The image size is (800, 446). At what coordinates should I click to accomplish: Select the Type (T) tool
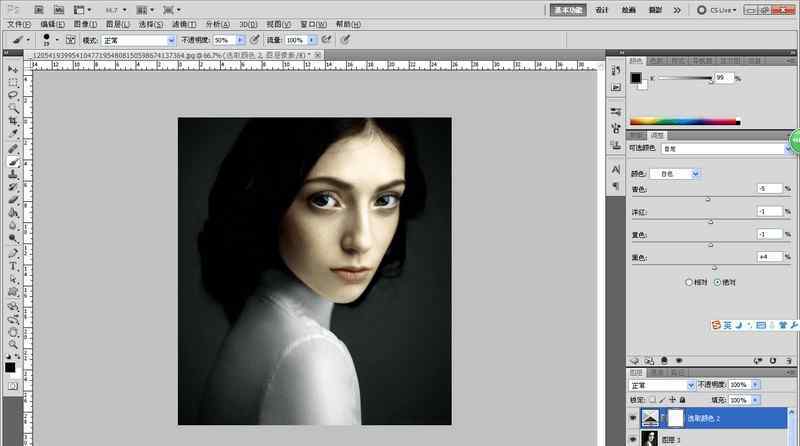click(x=13, y=265)
